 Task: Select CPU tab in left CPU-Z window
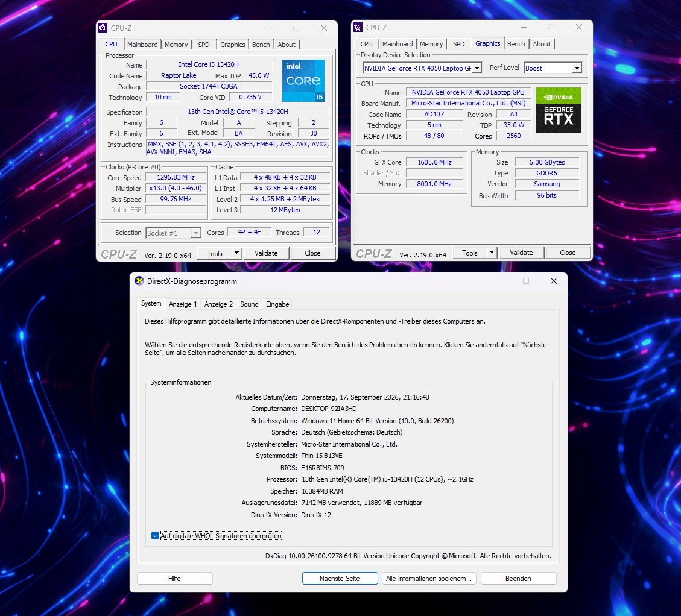pyautogui.click(x=111, y=44)
